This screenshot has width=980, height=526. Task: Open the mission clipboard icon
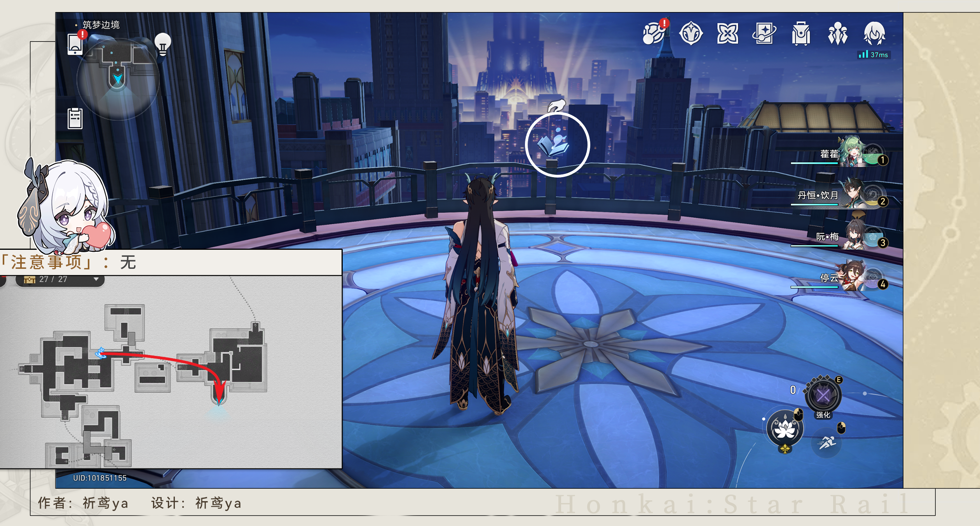tap(75, 118)
